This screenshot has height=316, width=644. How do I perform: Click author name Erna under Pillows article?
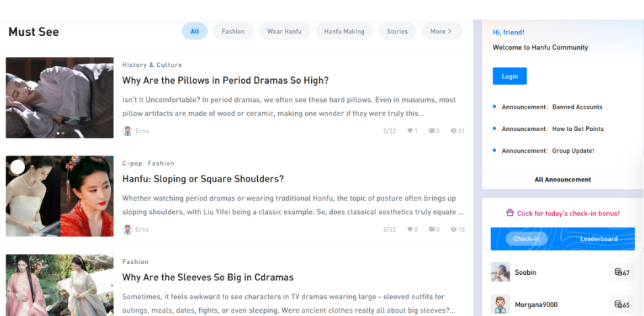point(142,131)
